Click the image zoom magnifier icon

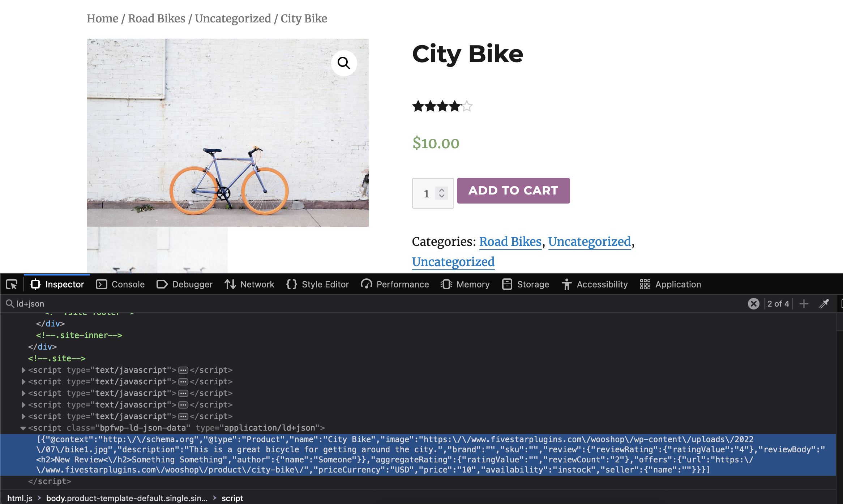coord(344,63)
